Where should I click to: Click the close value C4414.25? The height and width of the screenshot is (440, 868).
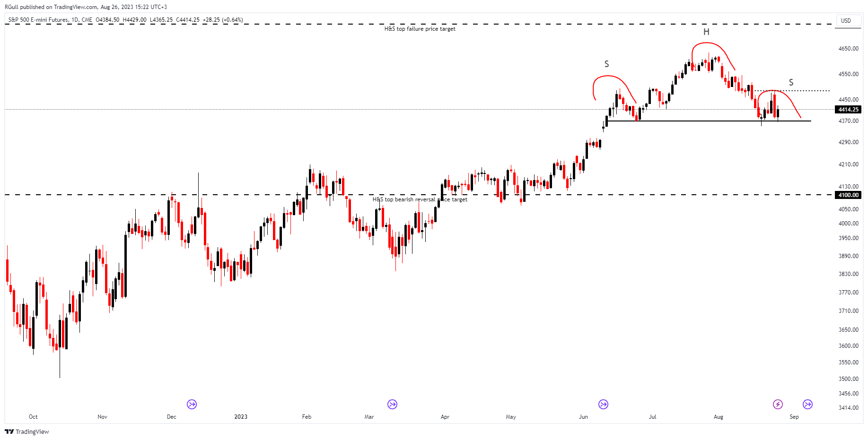(188, 20)
